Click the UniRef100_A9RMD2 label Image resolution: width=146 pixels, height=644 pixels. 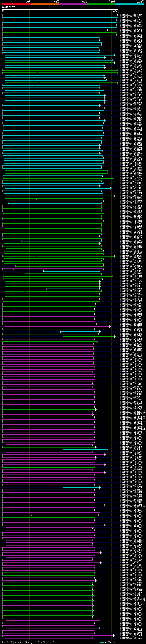coord(131,183)
